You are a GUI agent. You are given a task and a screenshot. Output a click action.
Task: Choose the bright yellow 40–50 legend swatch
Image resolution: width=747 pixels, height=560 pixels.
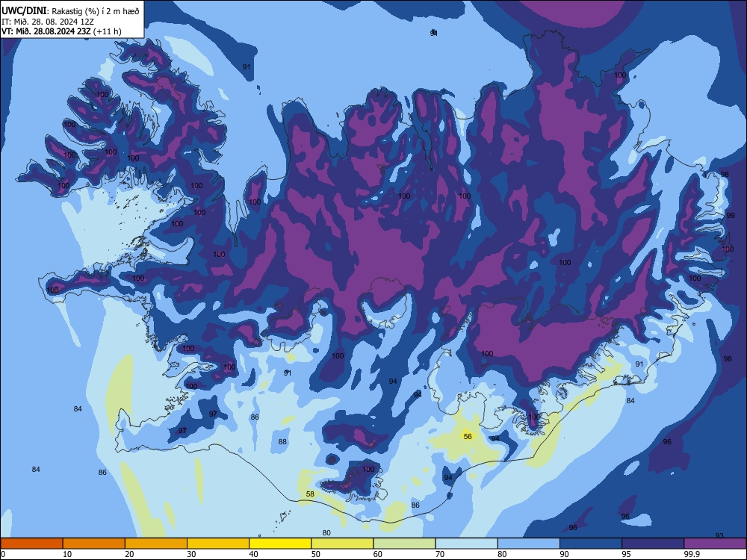click(x=280, y=544)
